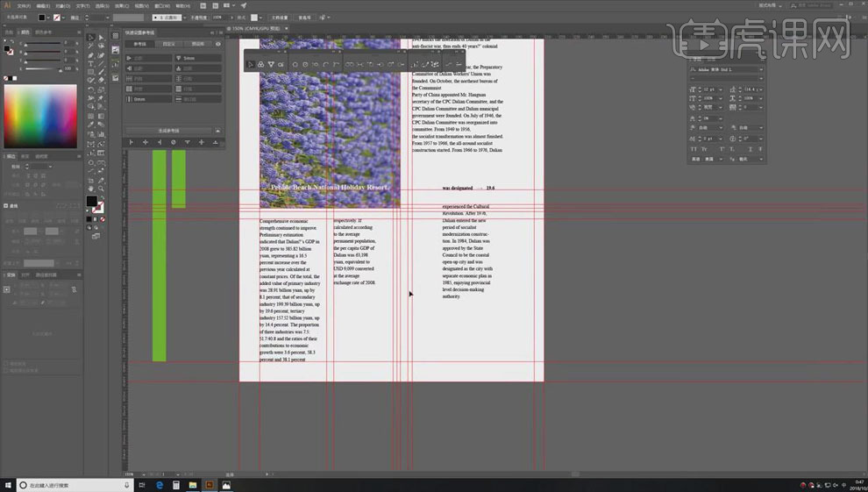Image resolution: width=868 pixels, height=492 pixels.
Task: Select the Rotate tool
Action: click(91, 90)
